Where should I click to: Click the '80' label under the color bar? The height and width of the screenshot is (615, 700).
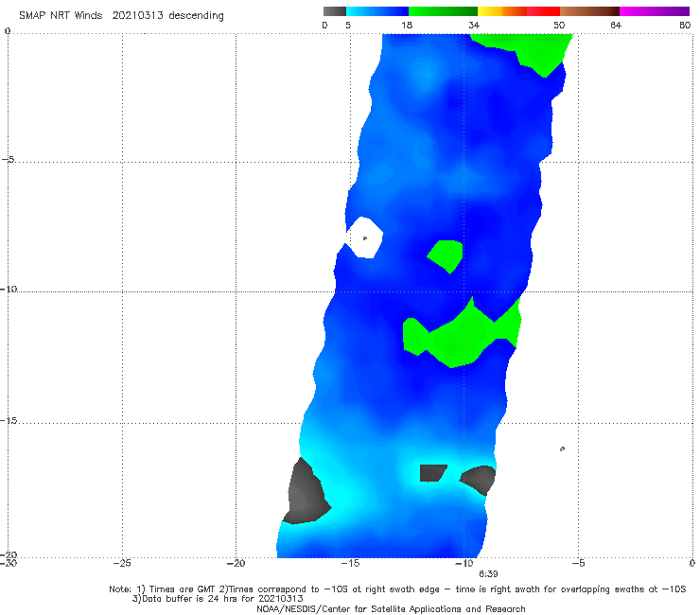point(685,25)
